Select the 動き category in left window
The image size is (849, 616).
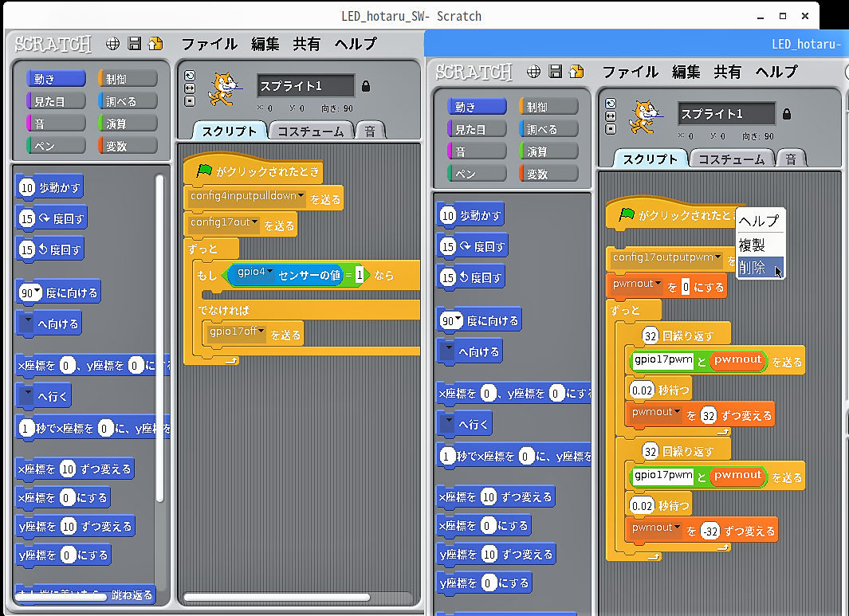point(56,79)
